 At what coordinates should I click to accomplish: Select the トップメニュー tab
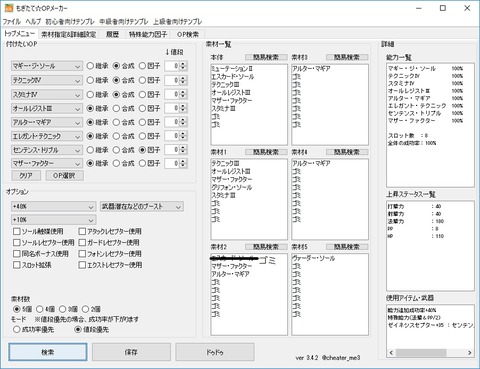[20, 34]
